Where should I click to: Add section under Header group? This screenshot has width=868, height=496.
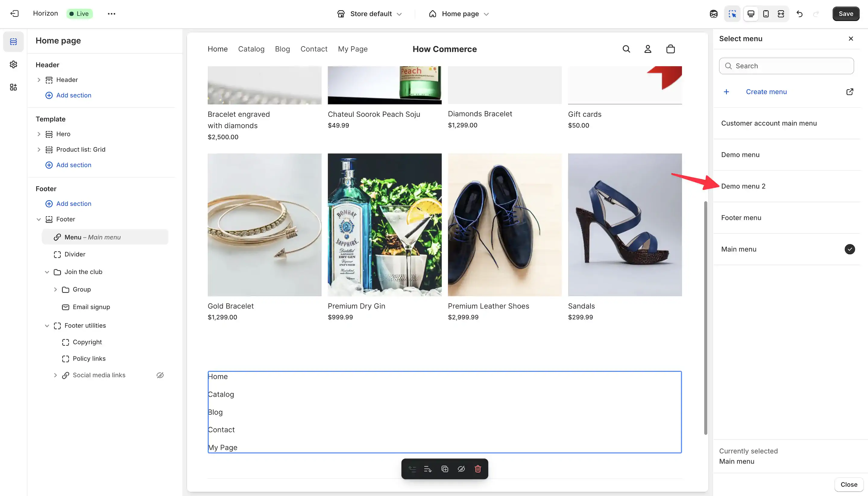coord(68,95)
